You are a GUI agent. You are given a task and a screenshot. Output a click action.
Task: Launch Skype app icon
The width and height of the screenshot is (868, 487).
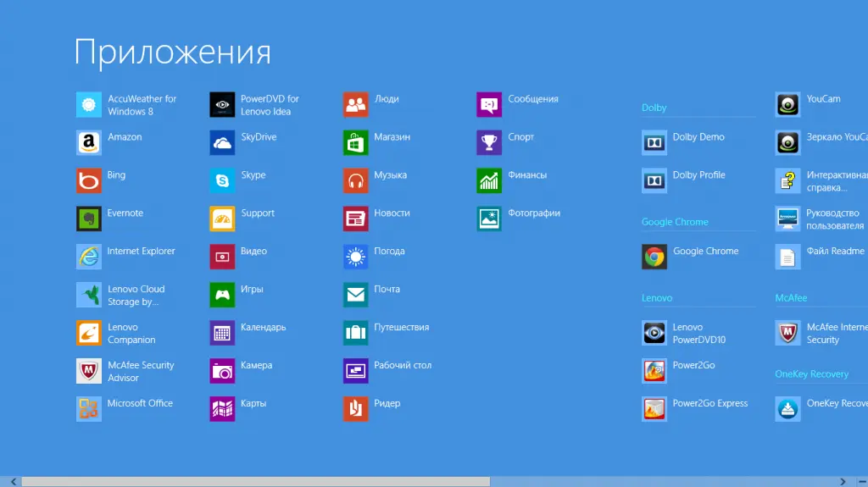pos(222,181)
